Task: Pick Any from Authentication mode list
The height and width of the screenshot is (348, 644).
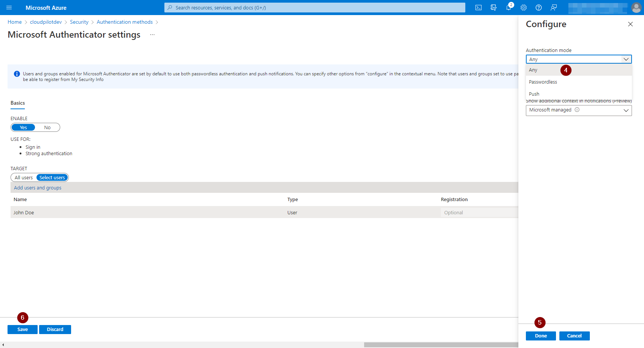Action: (x=579, y=70)
